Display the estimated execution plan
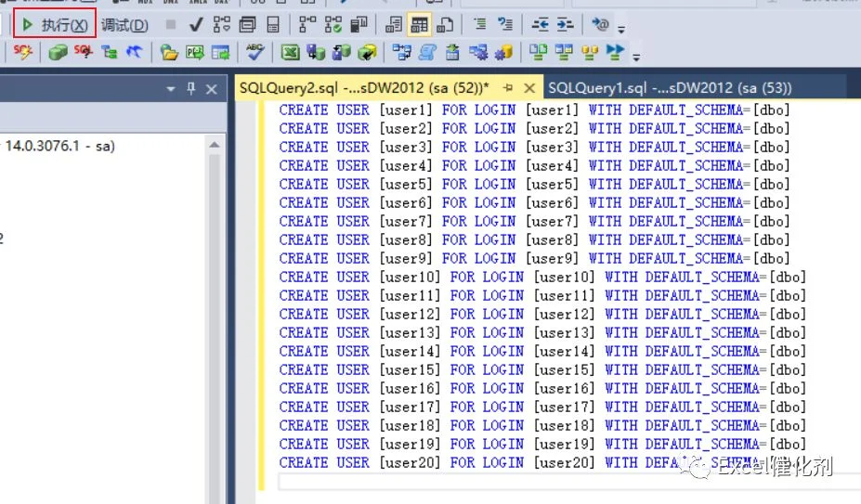 (222, 25)
